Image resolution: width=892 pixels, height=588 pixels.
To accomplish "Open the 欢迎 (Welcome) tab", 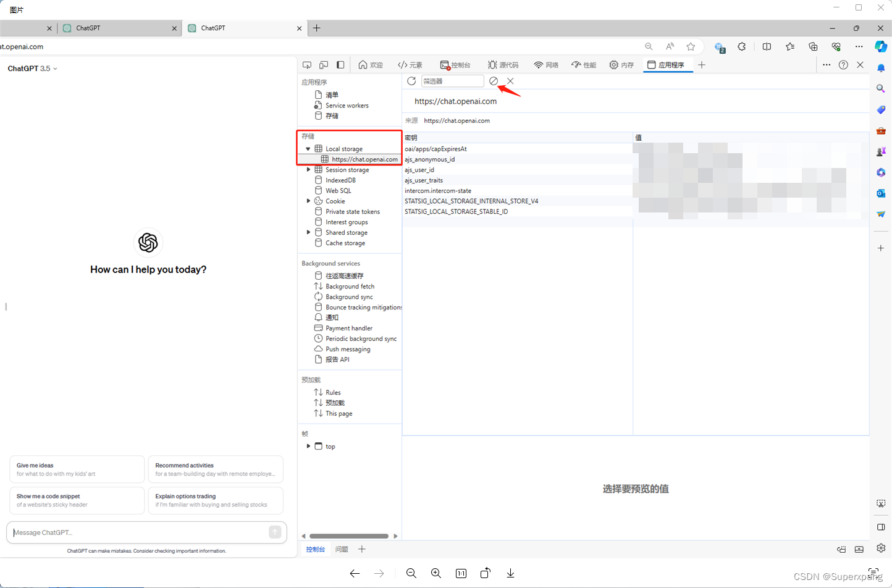I will (371, 65).
